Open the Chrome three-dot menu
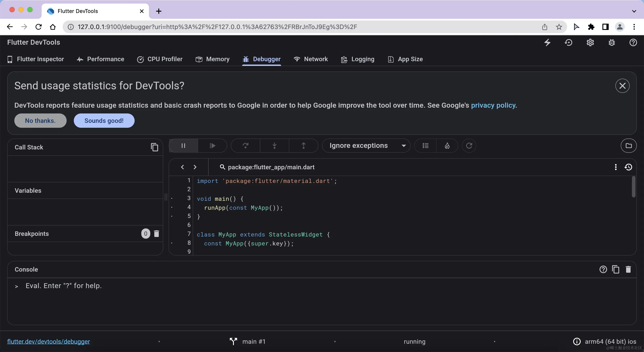 [x=634, y=27]
